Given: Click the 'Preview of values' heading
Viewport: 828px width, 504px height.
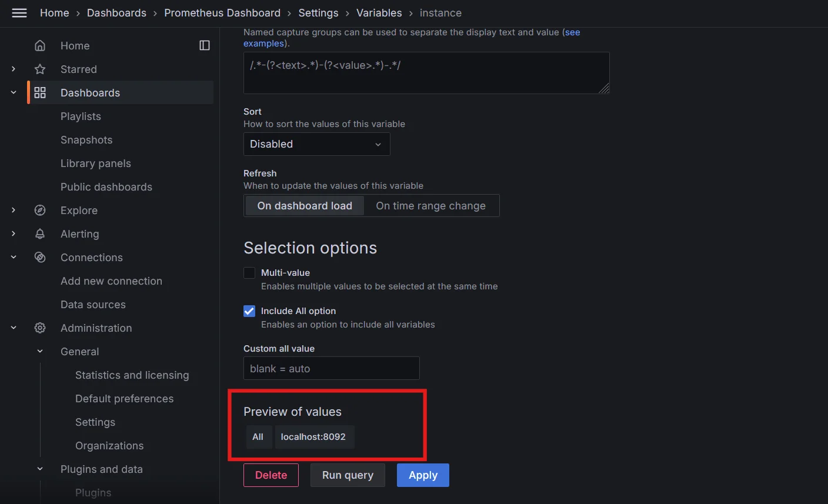Looking at the screenshot, I should pos(292,412).
